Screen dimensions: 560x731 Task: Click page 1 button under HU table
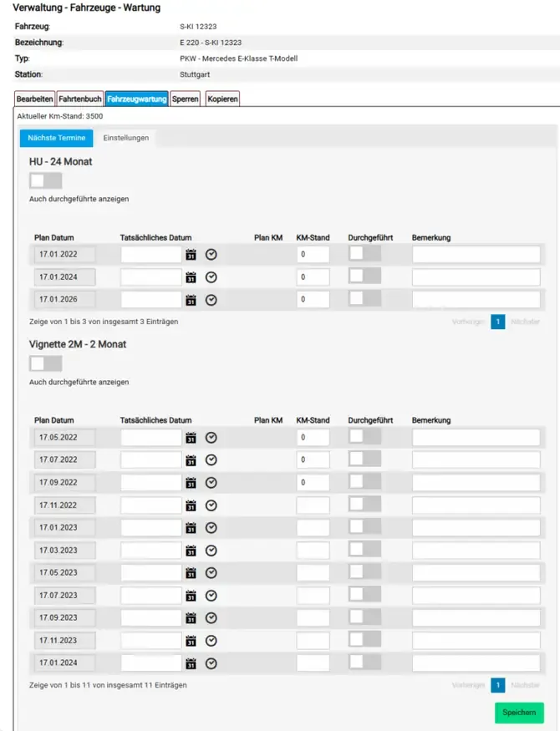click(498, 322)
